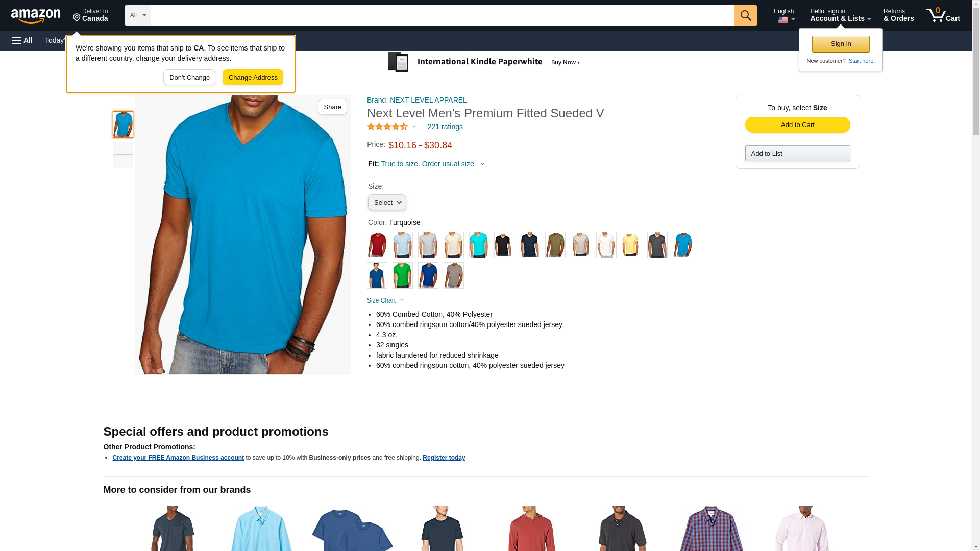Click the Change Address button
Image resolution: width=980 pixels, height=551 pixels.
click(253, 78)
